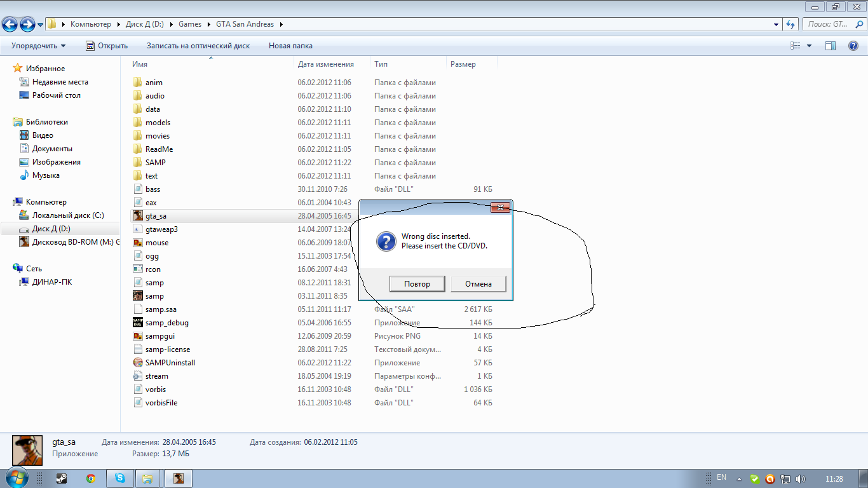Sort by the Имя column header

tap(140, 64)
